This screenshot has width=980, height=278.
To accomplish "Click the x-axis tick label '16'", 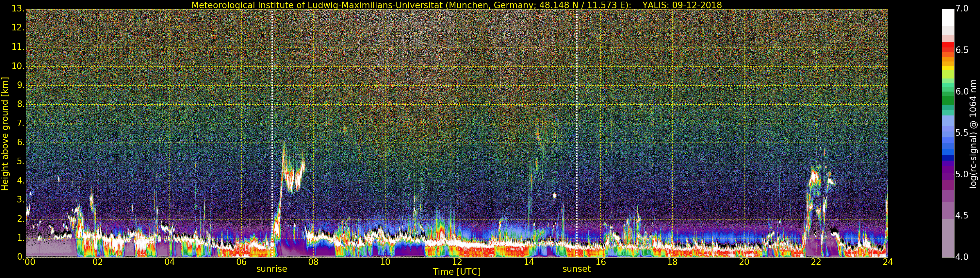I will pos(601,262).
